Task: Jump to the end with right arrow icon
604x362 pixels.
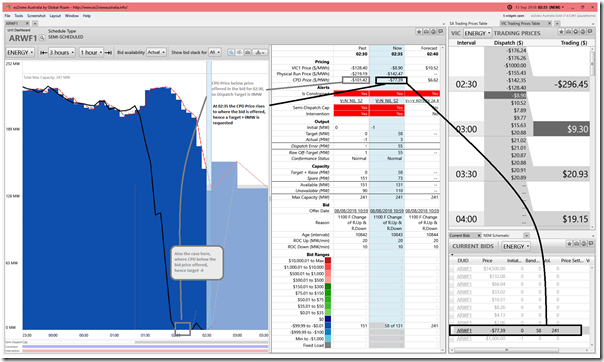Action: [109, 52]
